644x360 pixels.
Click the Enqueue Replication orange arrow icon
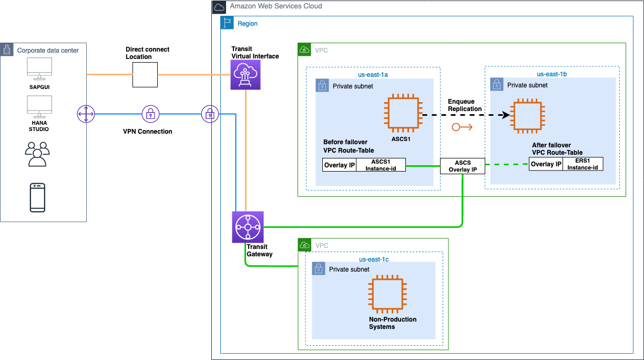coord(462,127)
